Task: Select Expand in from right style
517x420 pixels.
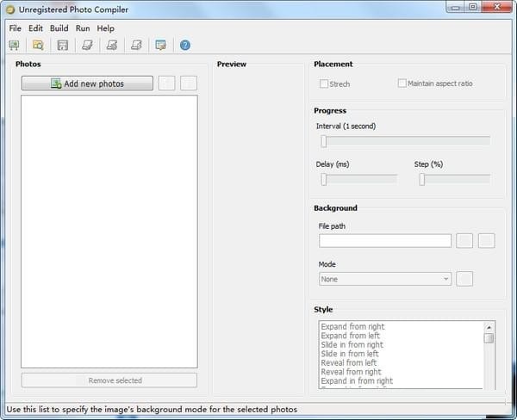Action: 357,381
